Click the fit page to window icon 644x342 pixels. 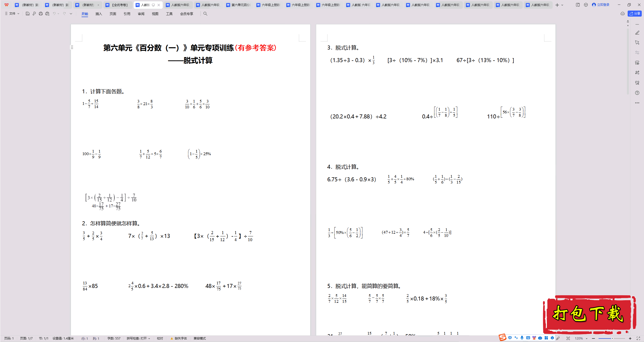[x=568, y=338]
